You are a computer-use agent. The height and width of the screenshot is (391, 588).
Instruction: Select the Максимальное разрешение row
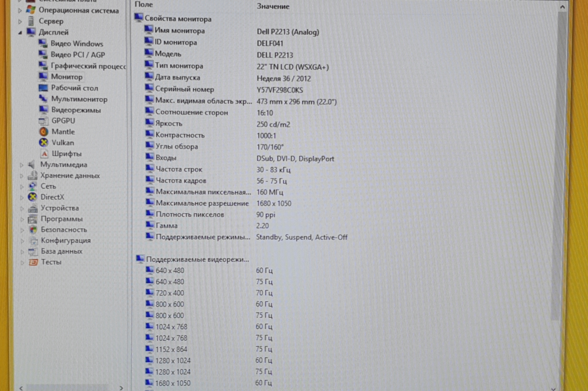coord(219,203)
